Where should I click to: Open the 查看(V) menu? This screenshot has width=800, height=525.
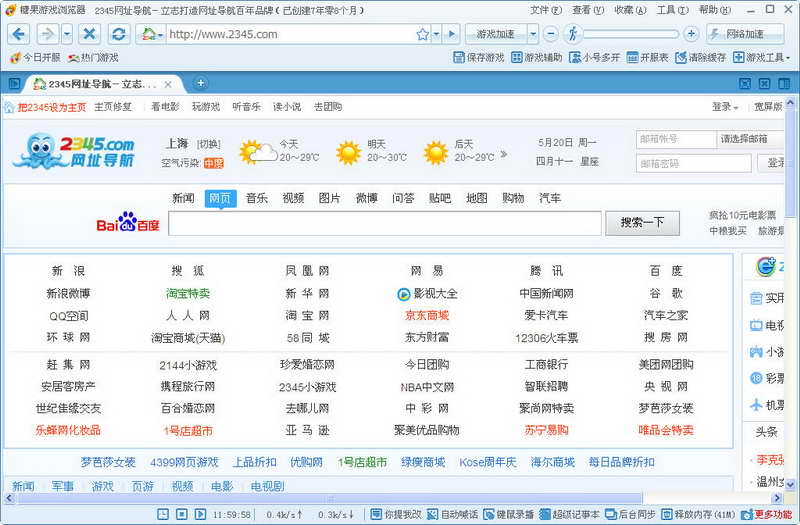tap(588, 10)
